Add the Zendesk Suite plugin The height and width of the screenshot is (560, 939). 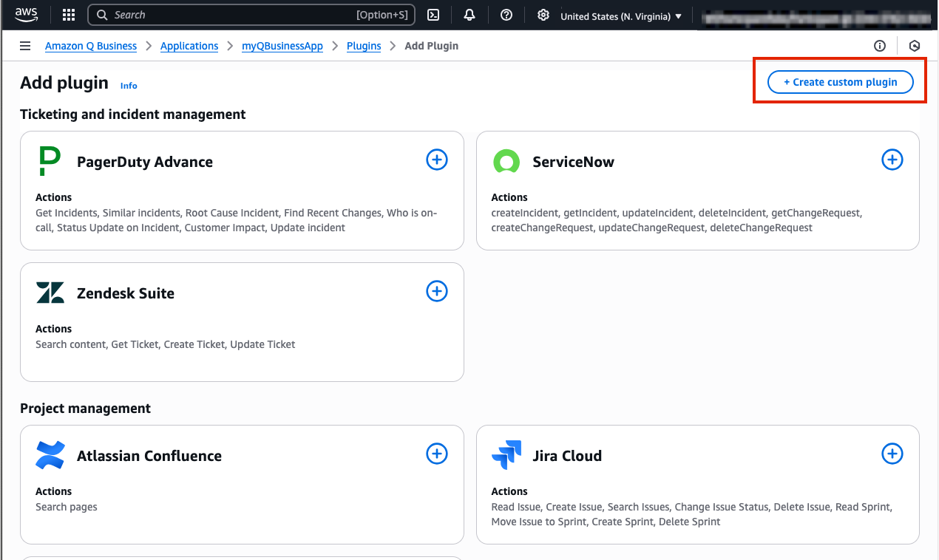(437, 291)
